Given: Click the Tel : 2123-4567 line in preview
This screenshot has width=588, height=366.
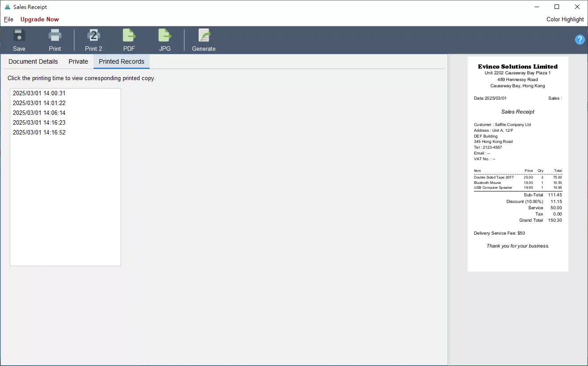Looking at the screenshot, I should [x=488, y=147].
